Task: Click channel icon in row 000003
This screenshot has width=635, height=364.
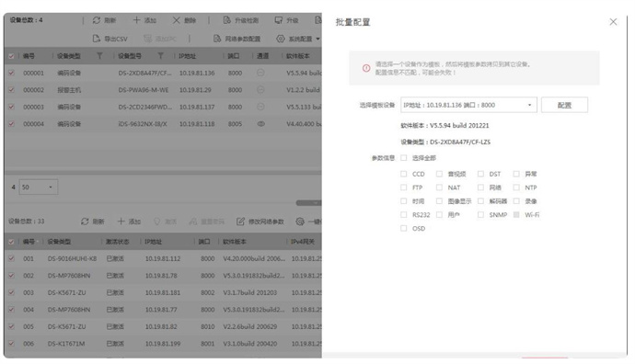Action: tap(260, 107)
